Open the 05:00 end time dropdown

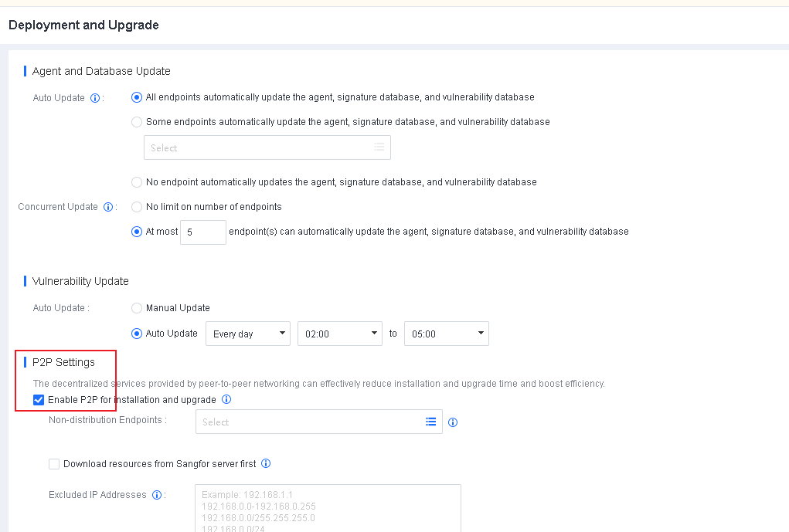click(447, 334)
